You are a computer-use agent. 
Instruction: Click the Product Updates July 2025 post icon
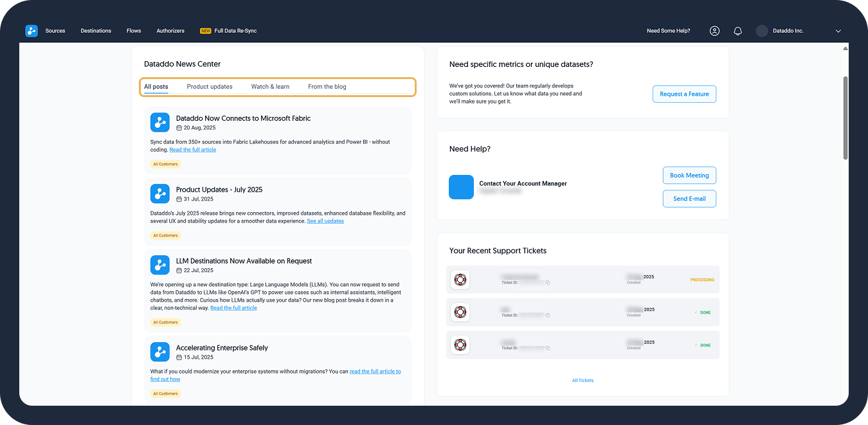(x=160, y=194)
